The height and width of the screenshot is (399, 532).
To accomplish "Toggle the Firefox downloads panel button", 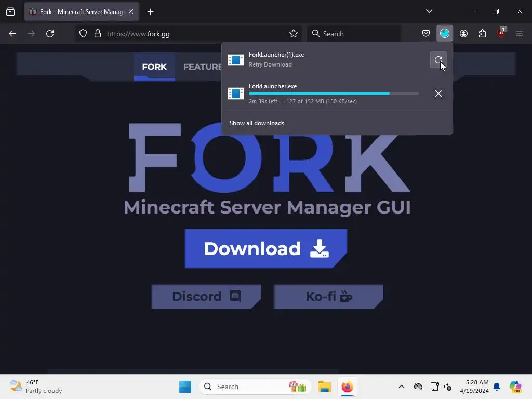I will pyautogui.click(x=445, y=34).
